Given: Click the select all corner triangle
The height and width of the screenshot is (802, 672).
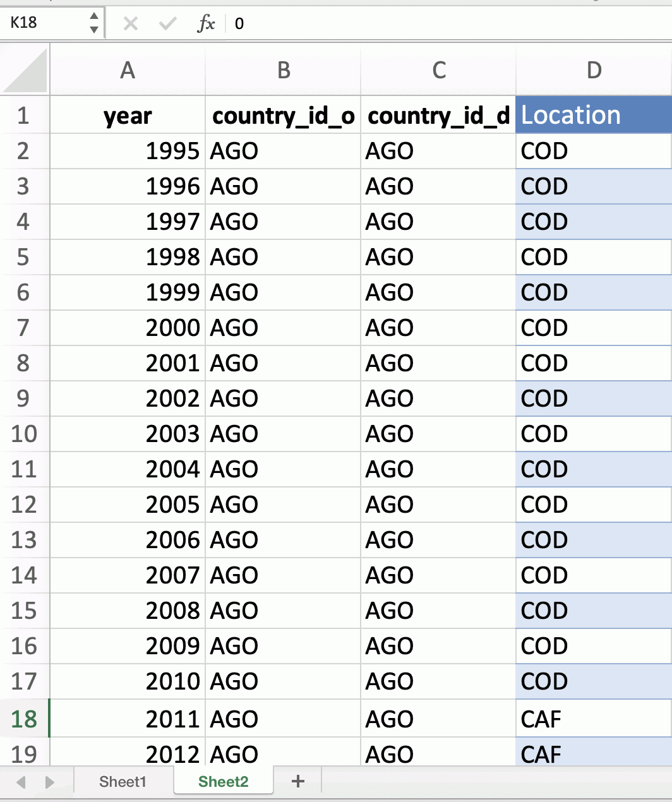Looking at the screenshot, I should click(x=25, y=70).
